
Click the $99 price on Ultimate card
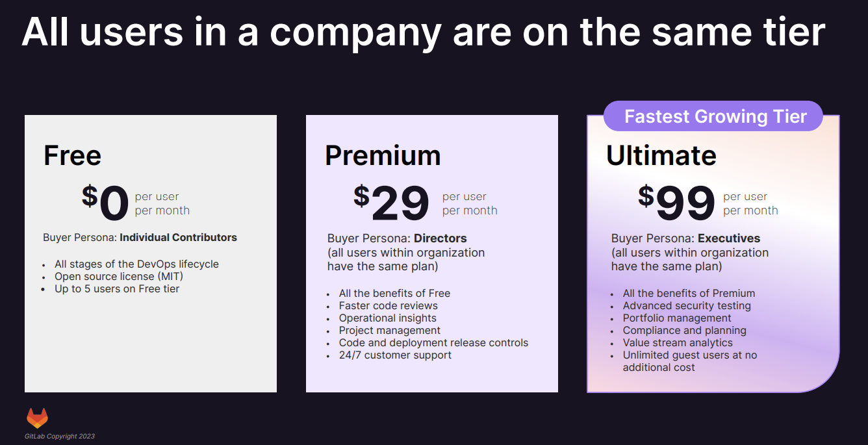click(676, 203)
